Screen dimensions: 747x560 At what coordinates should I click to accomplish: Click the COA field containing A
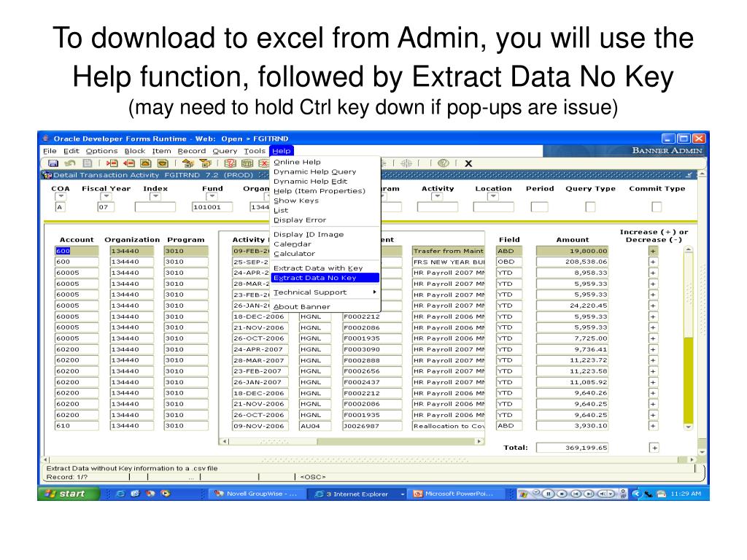[60, 207]
